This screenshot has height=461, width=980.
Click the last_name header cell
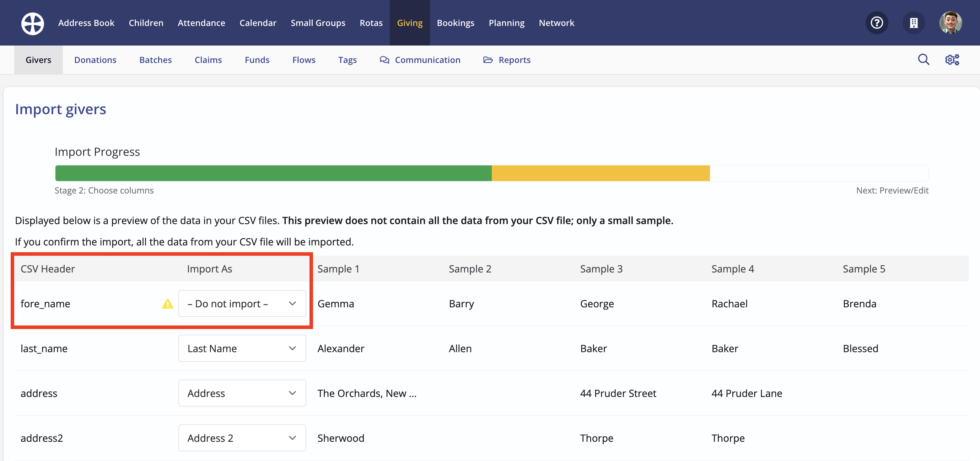pyautogui.click(x=44, y=348)
